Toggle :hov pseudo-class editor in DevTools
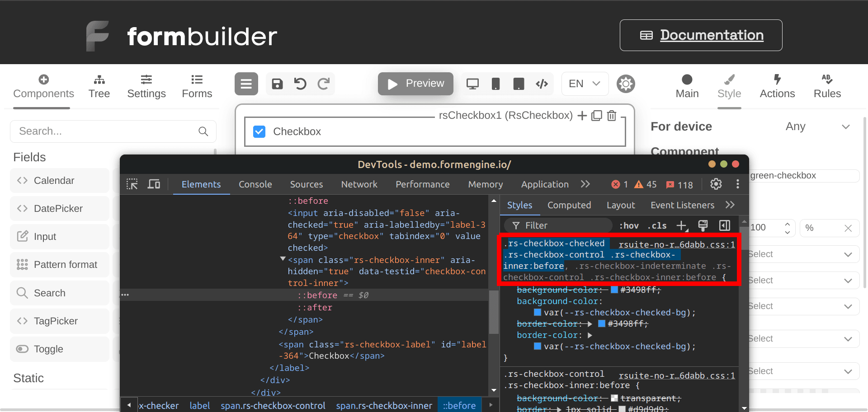This screenshot has height=412, width=868. pos(628,225)
